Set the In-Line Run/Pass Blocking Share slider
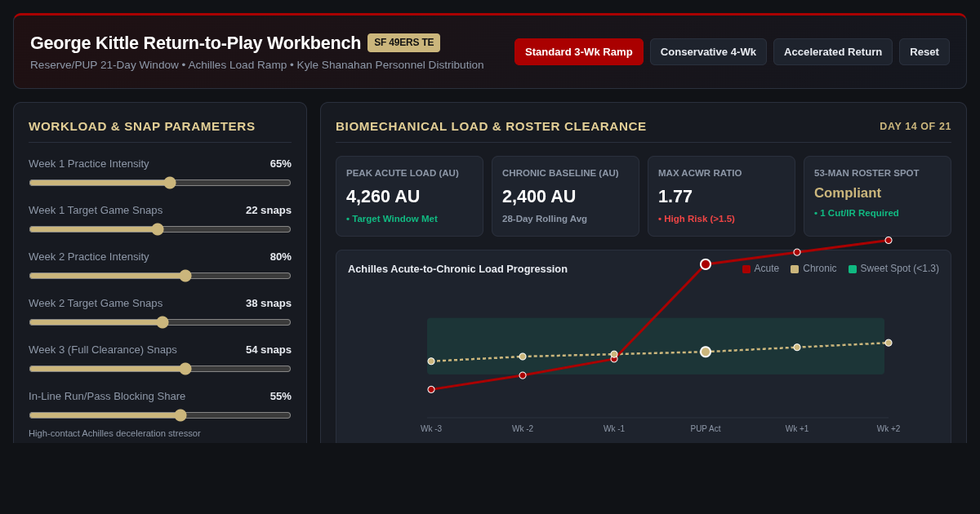Viewport: 980px width, 514px height. click(x=160, y=415)
